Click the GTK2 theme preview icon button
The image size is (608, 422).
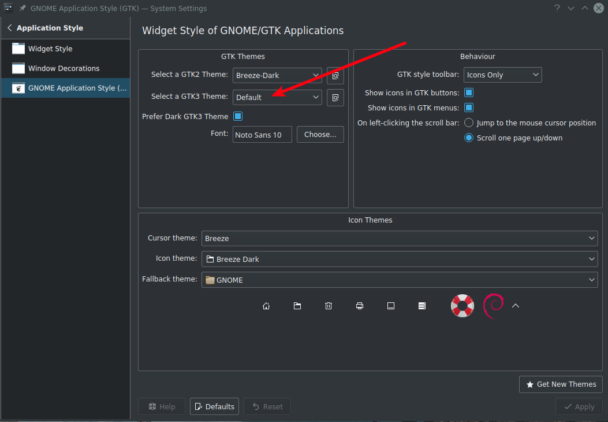click(x=335, y=75)
